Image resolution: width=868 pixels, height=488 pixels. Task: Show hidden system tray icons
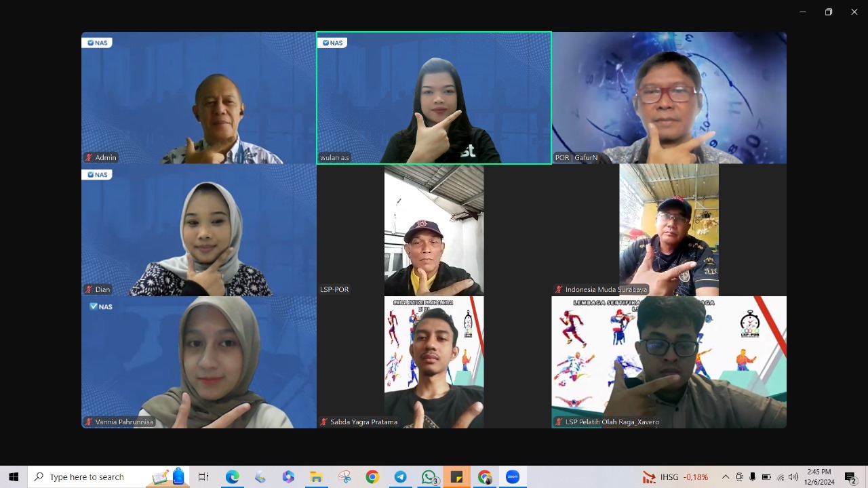click(726, 477)
